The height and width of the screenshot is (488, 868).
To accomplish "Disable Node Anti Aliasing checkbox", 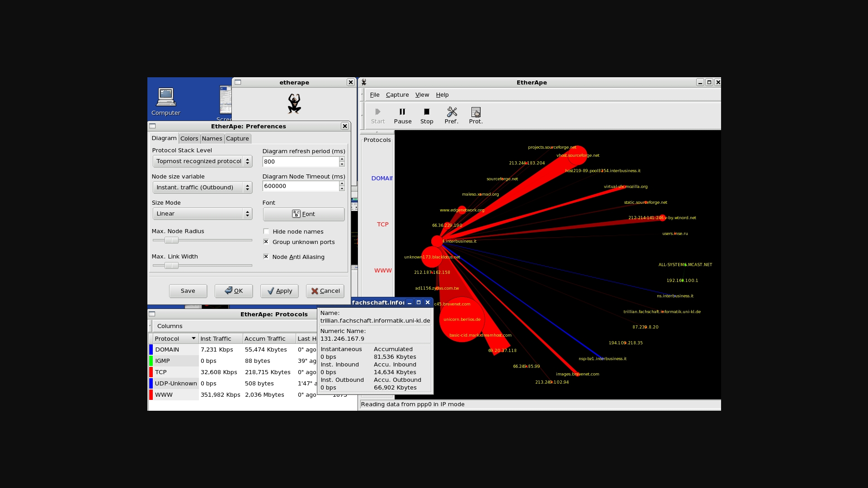I will 266,257.
